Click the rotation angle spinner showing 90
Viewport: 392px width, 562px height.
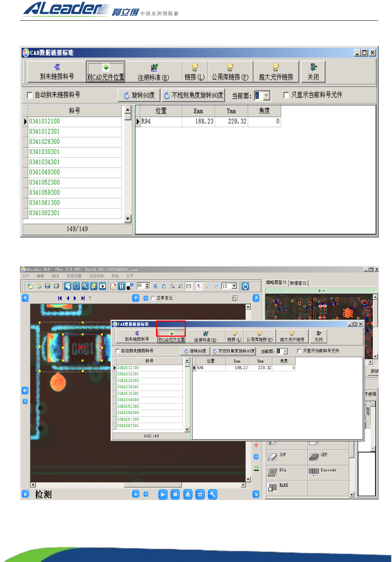[143, 286]
